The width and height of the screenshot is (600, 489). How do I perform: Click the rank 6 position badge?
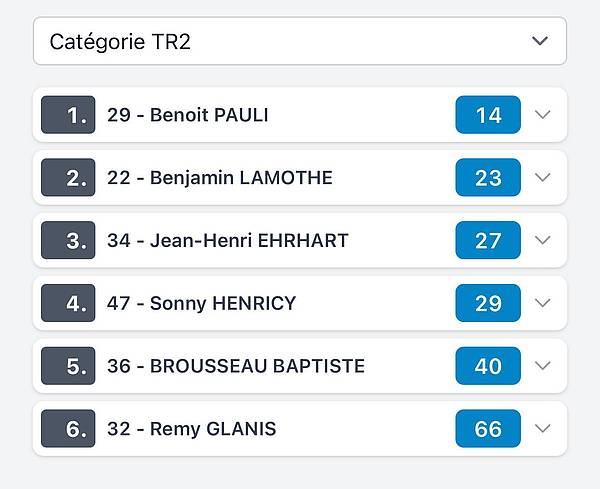pyautogui.click(x=68, y=429)
